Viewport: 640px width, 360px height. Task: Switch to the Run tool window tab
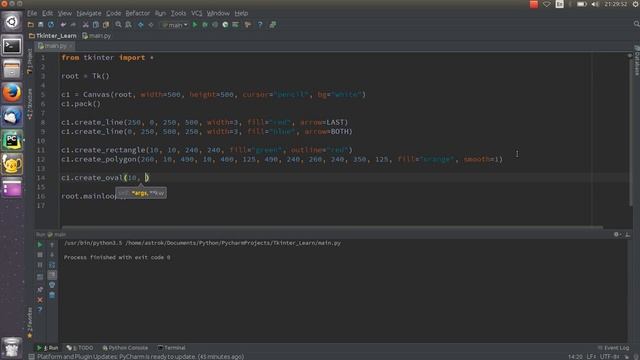[x=48, y=348]
